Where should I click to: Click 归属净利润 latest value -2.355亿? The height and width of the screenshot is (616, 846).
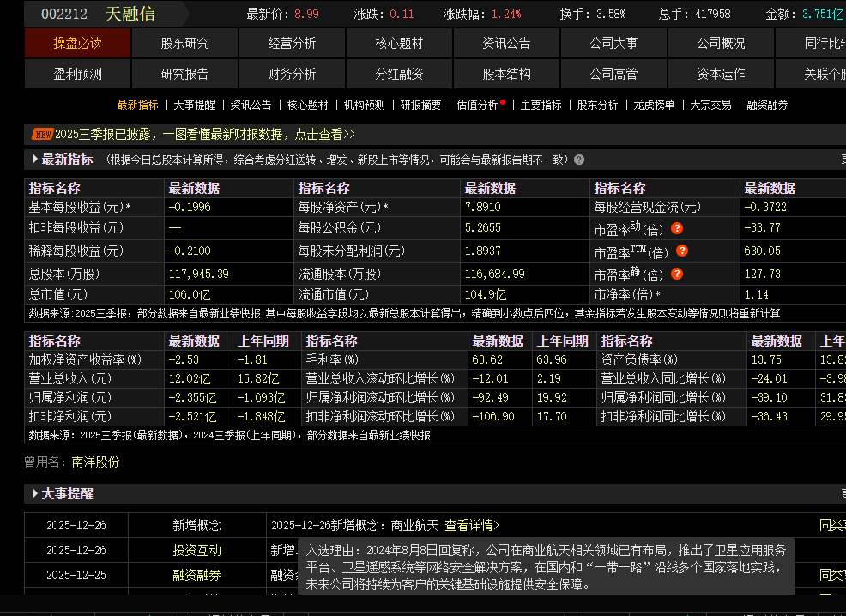(x=192, y=397)
